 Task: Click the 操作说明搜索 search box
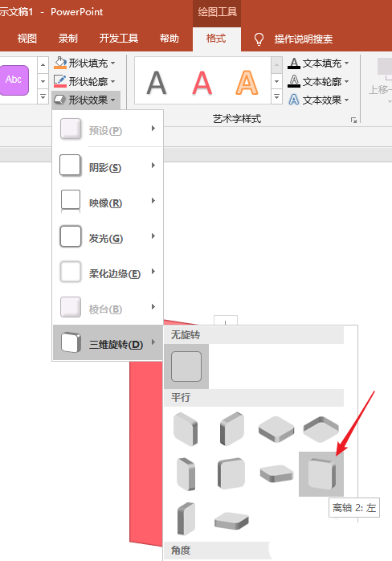(x=304, y=39)
